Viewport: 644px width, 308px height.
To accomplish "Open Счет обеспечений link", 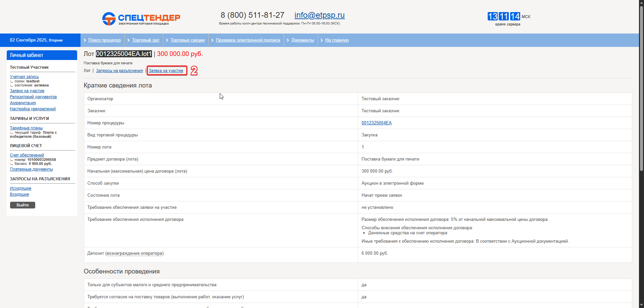I will click(x=27, y=155).
